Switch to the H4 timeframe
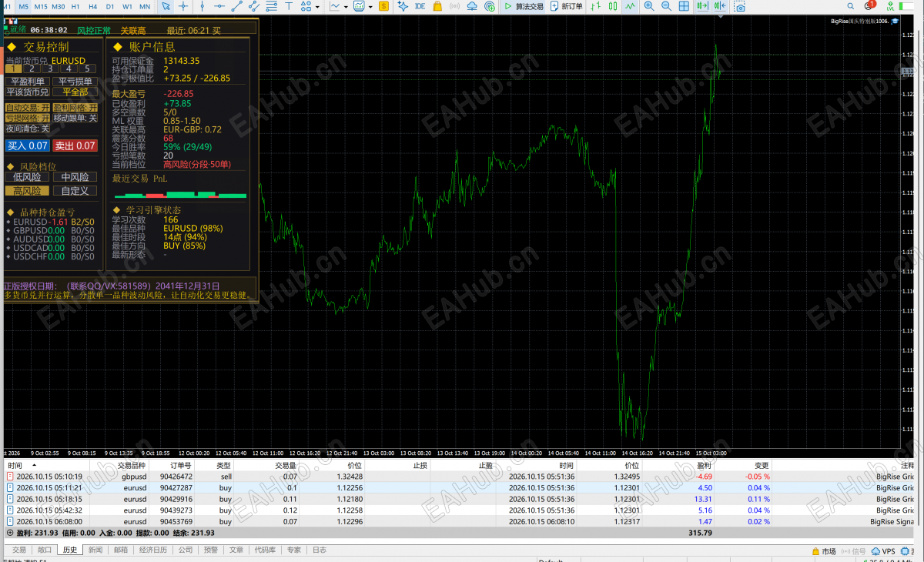This screenshot has width=924, height=562. click(92, 6)
